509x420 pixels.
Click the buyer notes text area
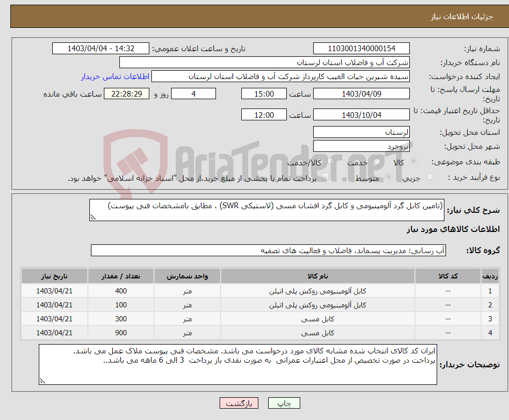click(x=238, y=365)
